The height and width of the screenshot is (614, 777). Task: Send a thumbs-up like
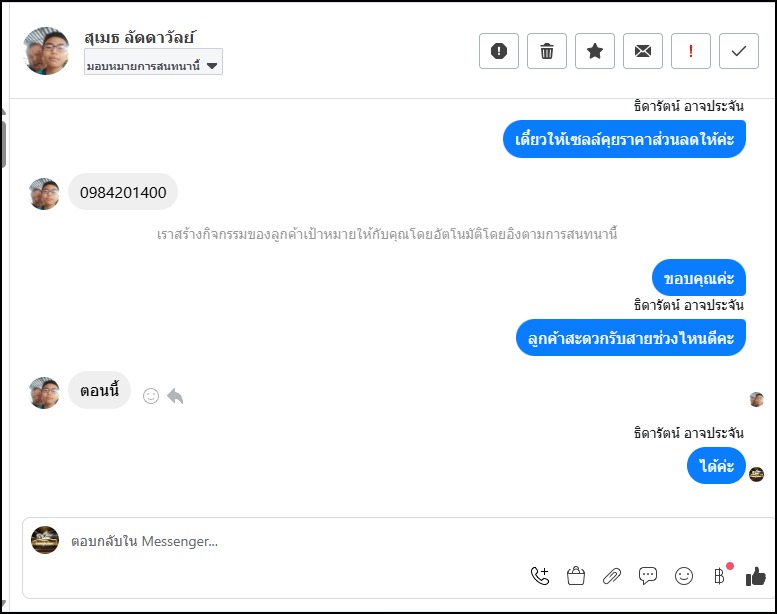click(756, 575)
